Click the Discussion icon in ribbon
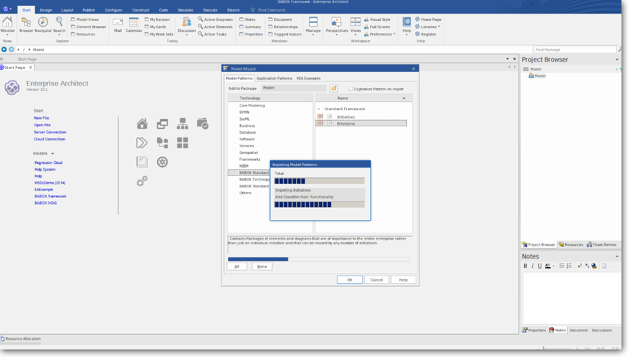The height and width of the screenshot is (364, 636). [x=186, y=22]
